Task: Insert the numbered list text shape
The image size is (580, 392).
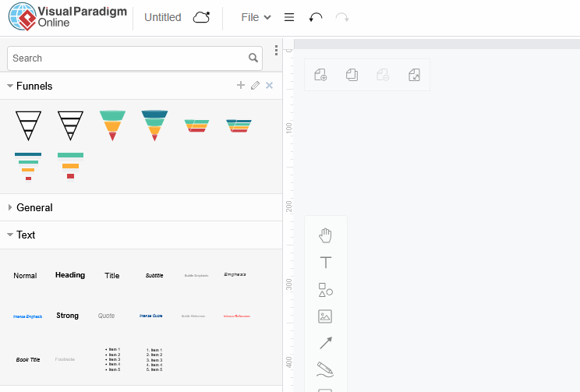Action: tap(154, 359)
